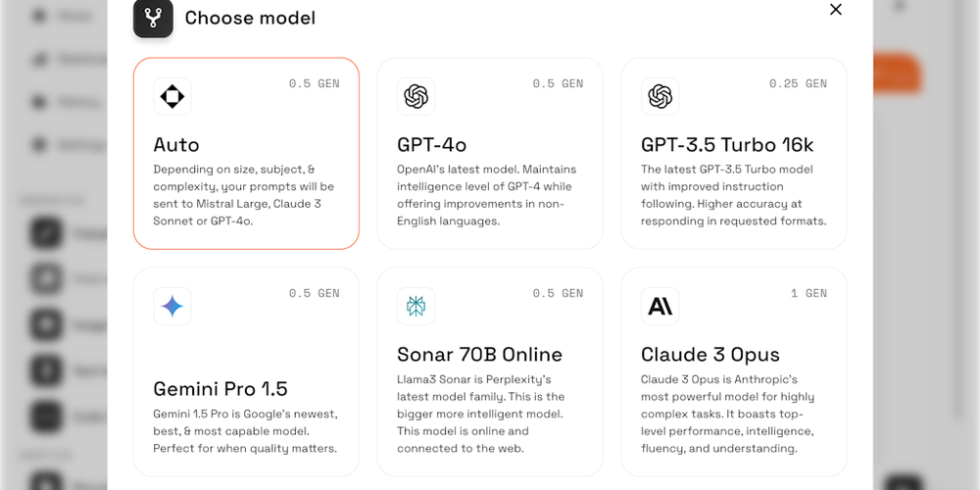Select the Claude 3 Opus title
This screenshot has width=980, height=490.
[710, 355]
